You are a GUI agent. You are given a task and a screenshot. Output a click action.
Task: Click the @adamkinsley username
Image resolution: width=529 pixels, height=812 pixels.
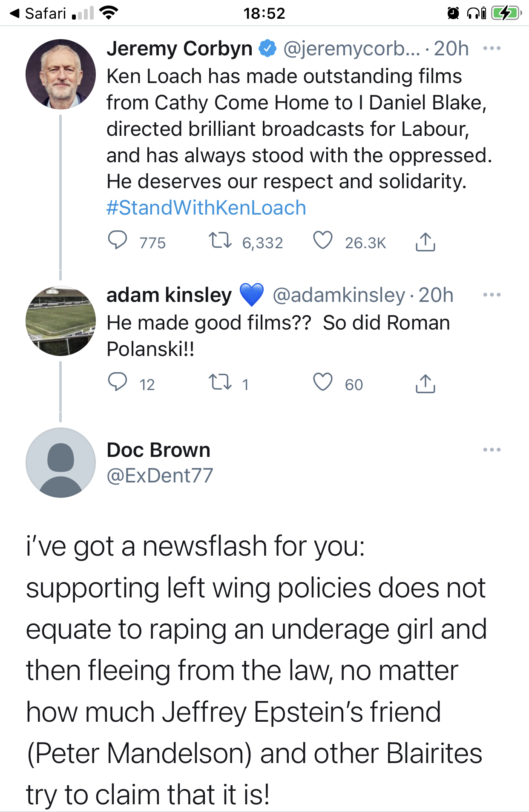click(x=339, y=295)
